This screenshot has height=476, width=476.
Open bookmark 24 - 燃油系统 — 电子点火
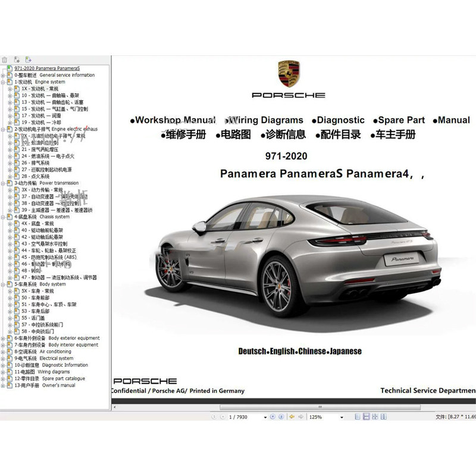coord(48,156)
